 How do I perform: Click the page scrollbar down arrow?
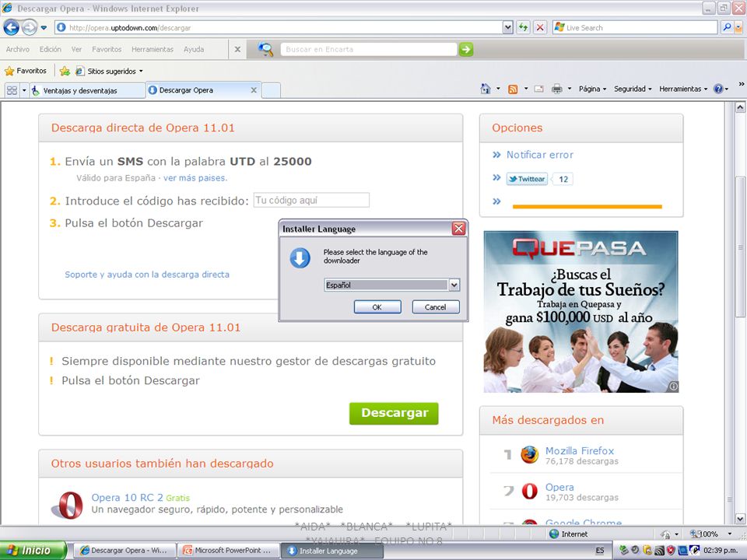pos(740,519)
